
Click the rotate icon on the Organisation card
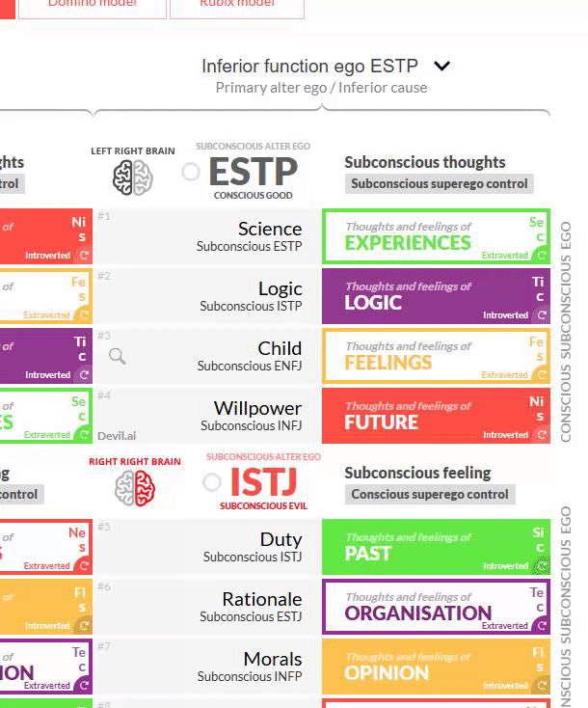click(x=541, y=626)
